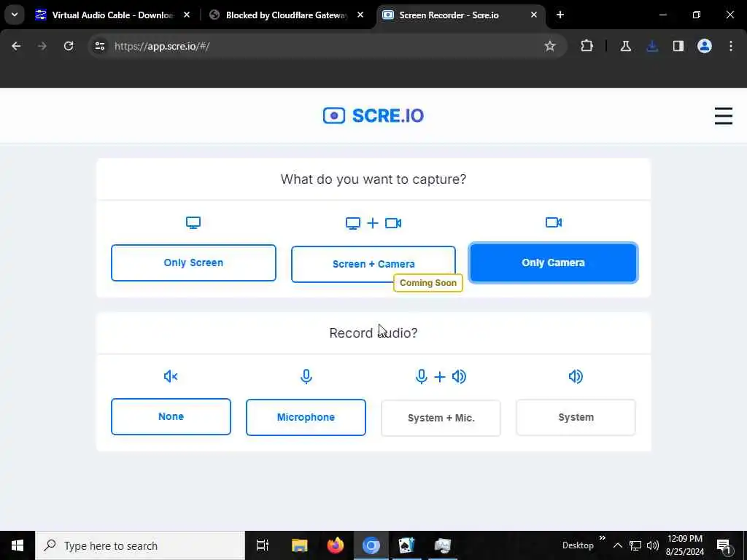Open Chrome three-dot menu
Image resolution: width=747 pixels, height=560 pixels.
pyautogui.click(x=731, y=46)
